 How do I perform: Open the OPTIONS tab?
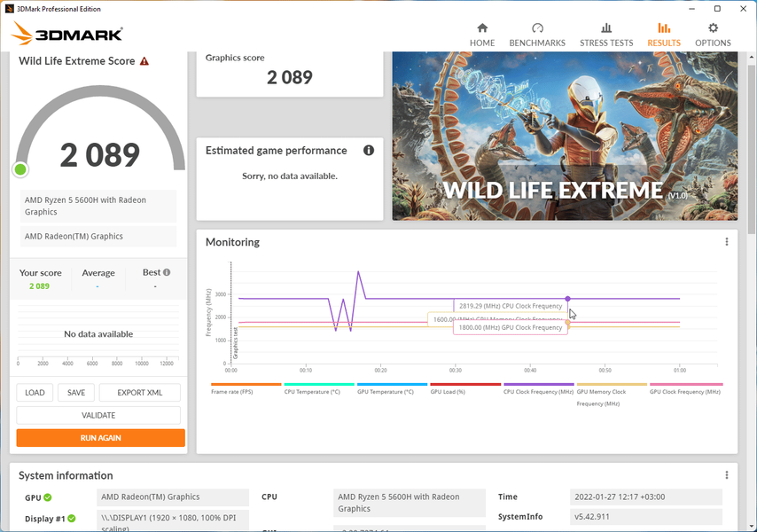click(x=713, y=35)
